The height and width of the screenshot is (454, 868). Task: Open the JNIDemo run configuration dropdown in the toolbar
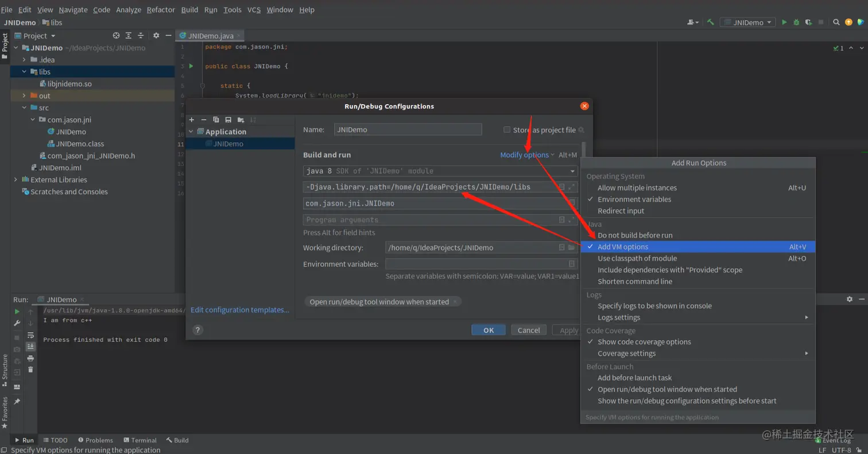(748, 22)
